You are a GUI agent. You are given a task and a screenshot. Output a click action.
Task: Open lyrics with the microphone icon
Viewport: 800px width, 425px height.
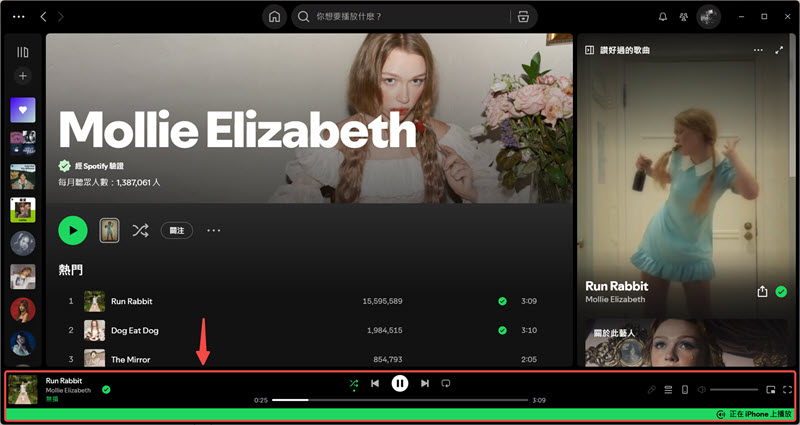coord(652,390)
